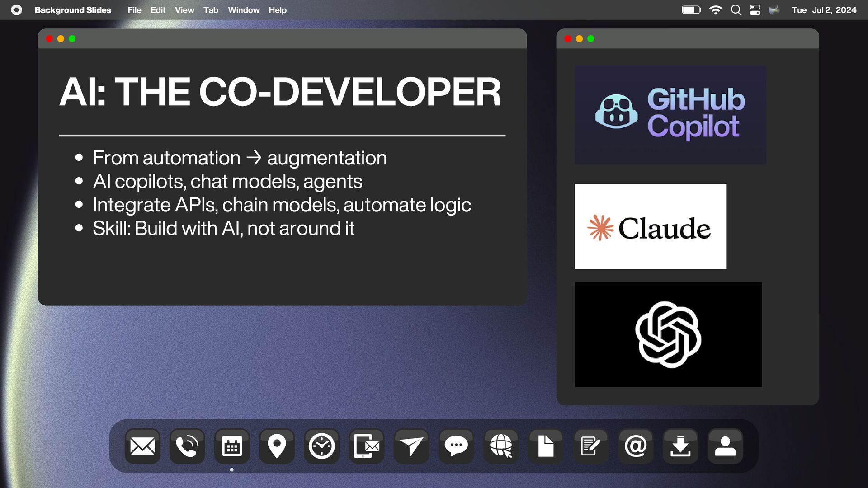
Task: Open Control Center toggles in menu bar
Action: click(755, 10)
